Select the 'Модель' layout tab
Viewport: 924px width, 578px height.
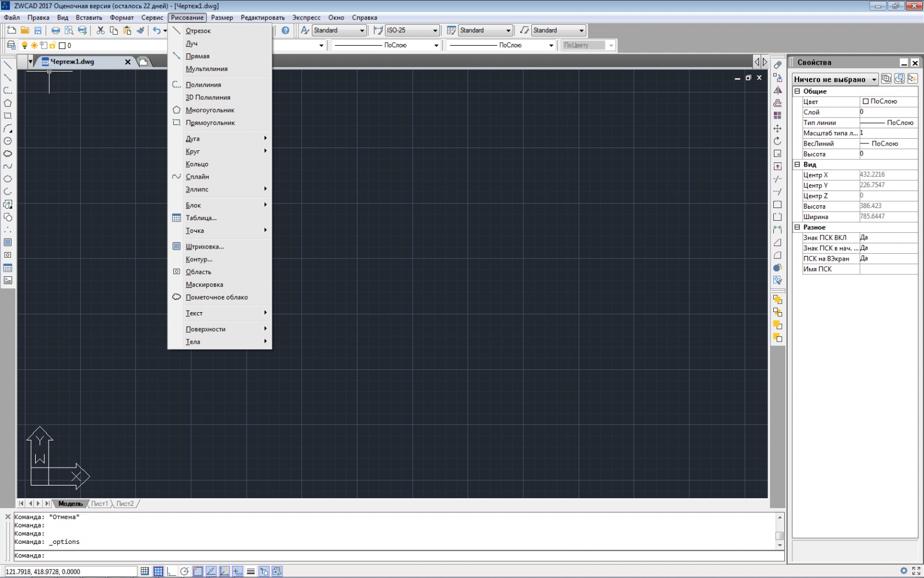[70, 503]
